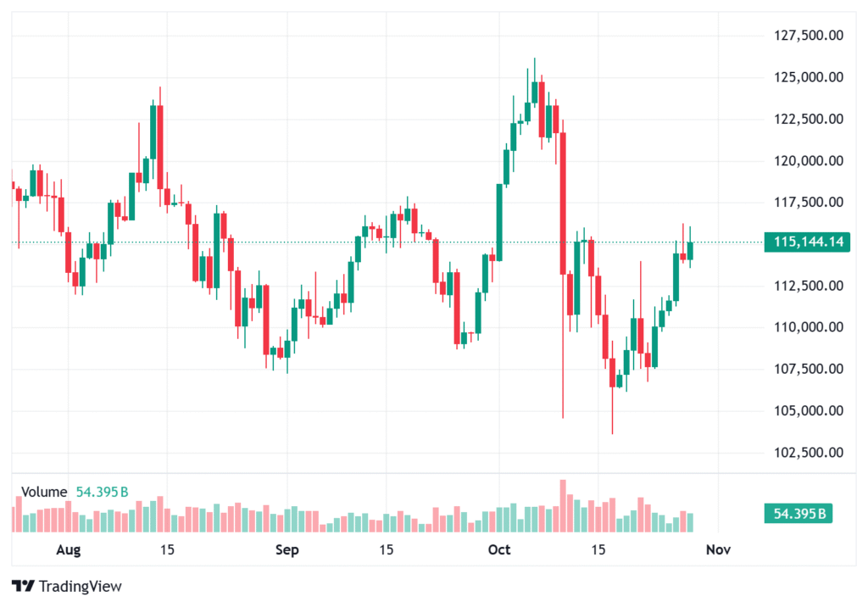Select the Volume indicator legend label
The width and height of the screenshot is (868, 607).
tap(44, 492)
